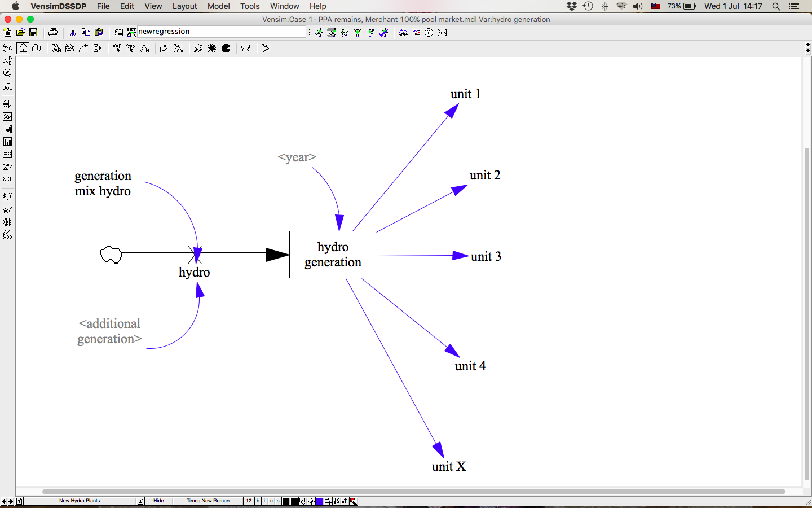Select the Rate (flow) tool
Screen dimensions: 812x508
coord(97,48)
